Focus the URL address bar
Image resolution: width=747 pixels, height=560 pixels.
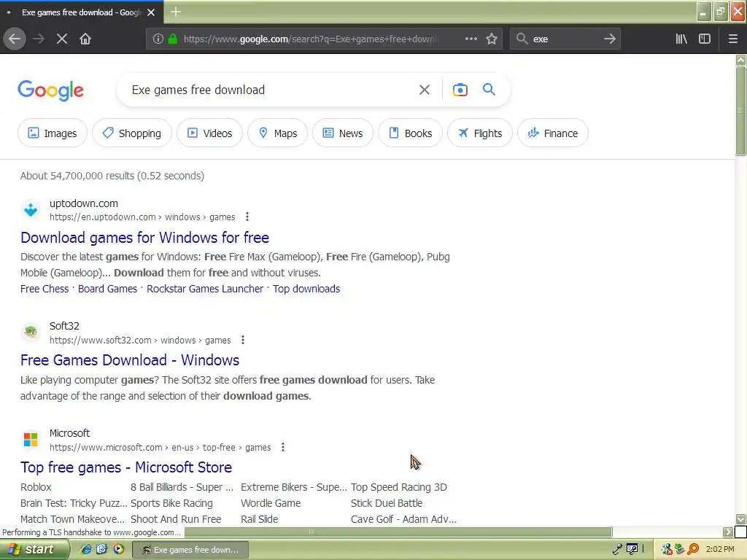309,39
